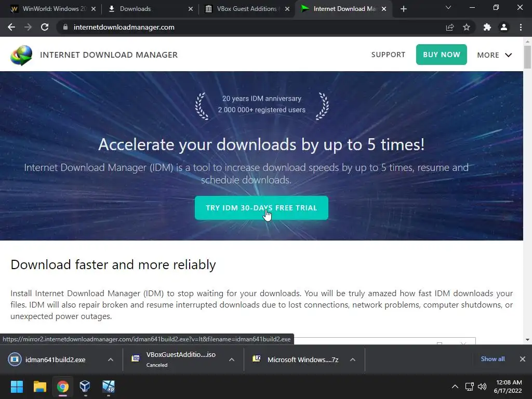Click the INTERNET DOWNLOAD MANAGER title text

click(x=109, y=55)
